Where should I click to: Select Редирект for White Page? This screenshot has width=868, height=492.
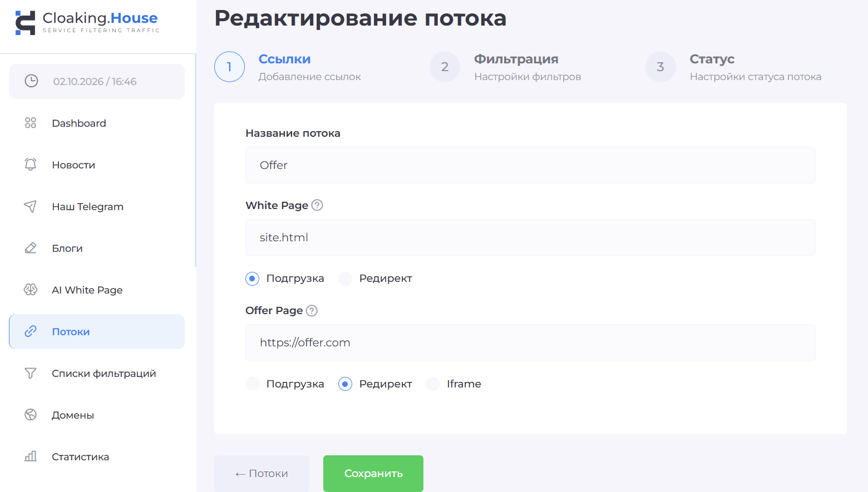coord(346,279)
